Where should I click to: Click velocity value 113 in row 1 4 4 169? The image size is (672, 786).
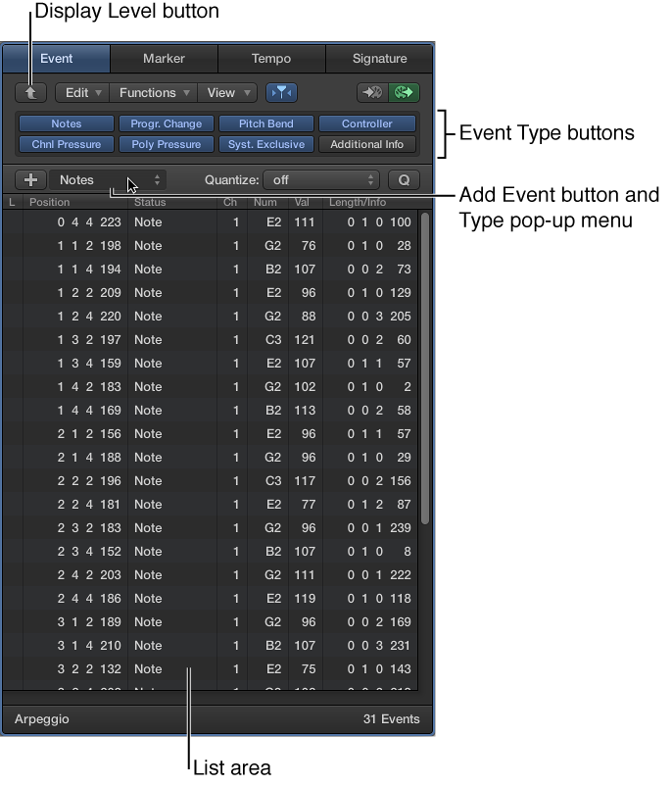click(x=305, y=411)
